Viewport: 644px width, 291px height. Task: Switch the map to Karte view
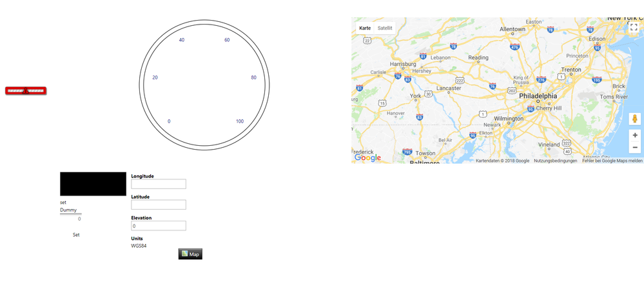(x=365, y=28)
